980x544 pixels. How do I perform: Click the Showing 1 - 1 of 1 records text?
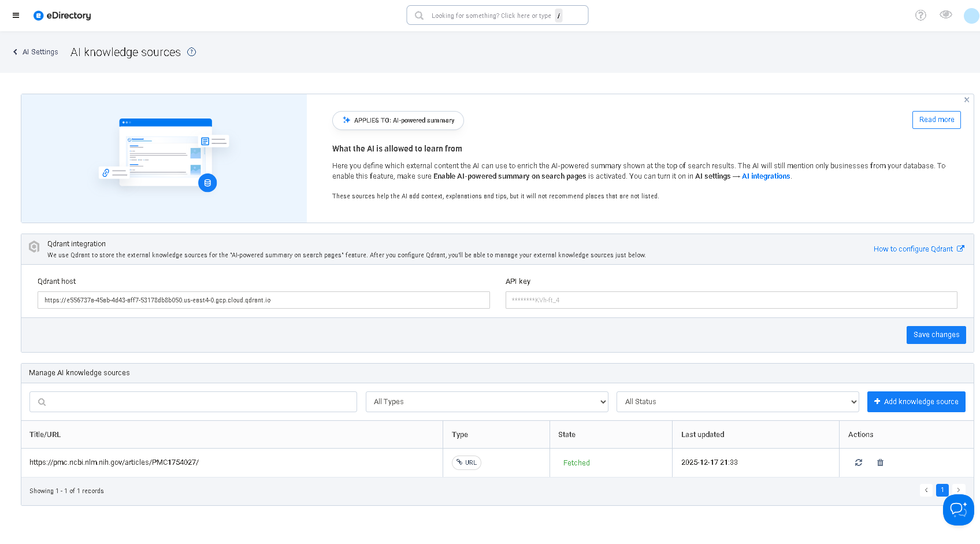coord(66,491)
